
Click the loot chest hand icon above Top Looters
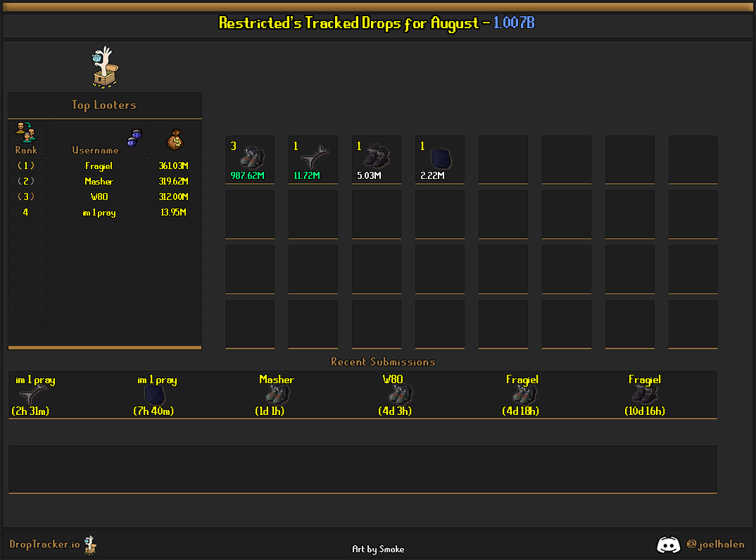click(x=105, y=67)
